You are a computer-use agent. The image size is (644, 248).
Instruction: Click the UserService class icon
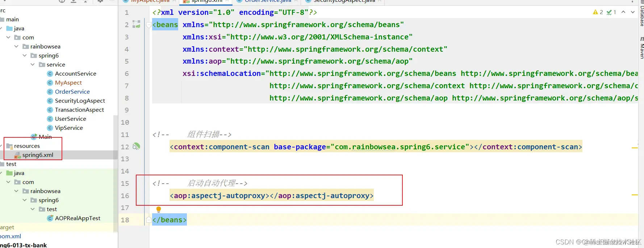point(50,119)
